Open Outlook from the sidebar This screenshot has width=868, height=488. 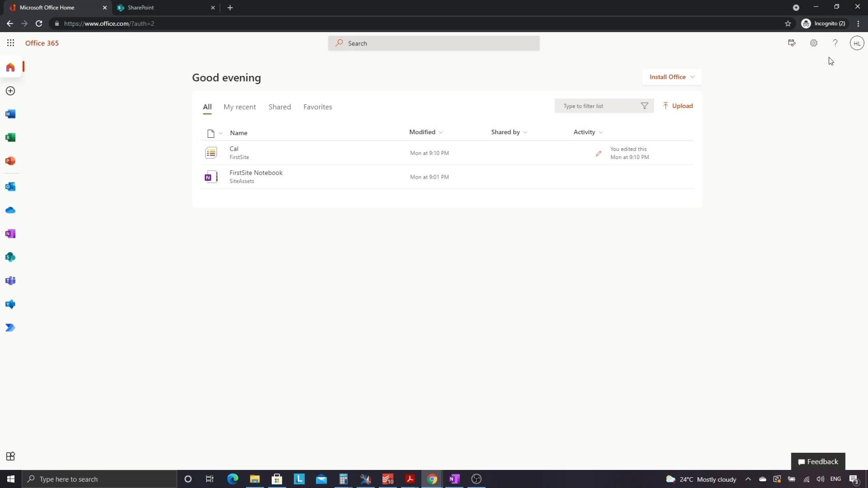click(x=10, y=186)
